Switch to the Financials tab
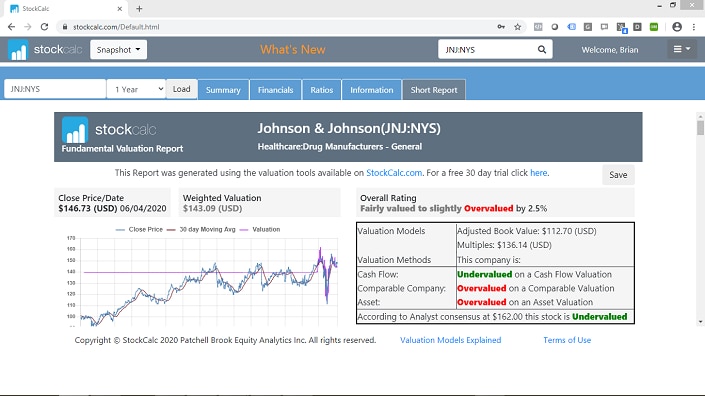Viewport: 705px width, 396px height. pyautogui.click(x=276, y=90)
